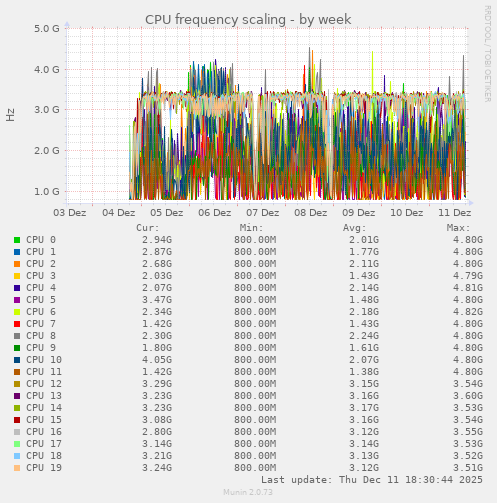Click CPU 12 average value 3.15G
This screenshot has height=503, width=497.
[x=364, y=384]
